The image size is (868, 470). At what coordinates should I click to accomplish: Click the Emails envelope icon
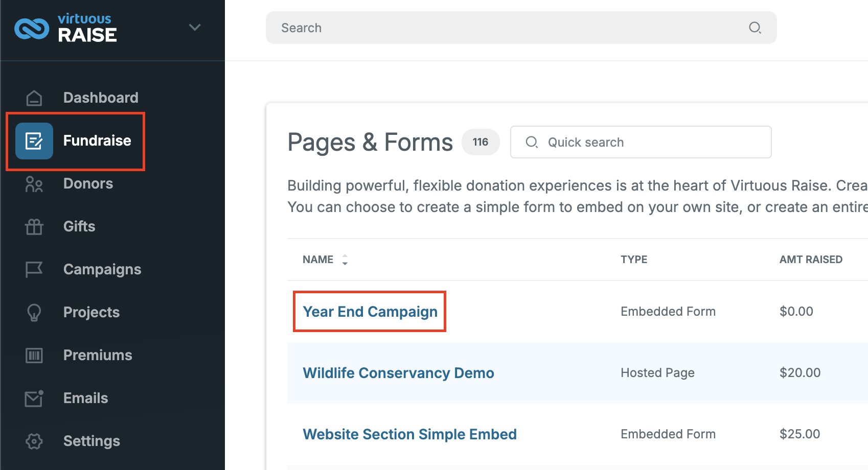click(x=34, y=398)
